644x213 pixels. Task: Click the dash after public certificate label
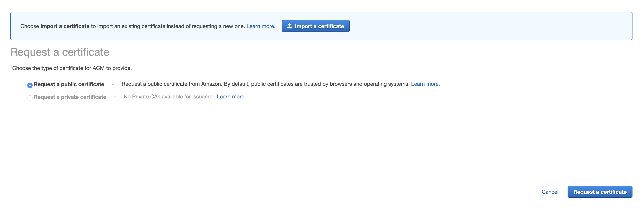tap(113, 84)
